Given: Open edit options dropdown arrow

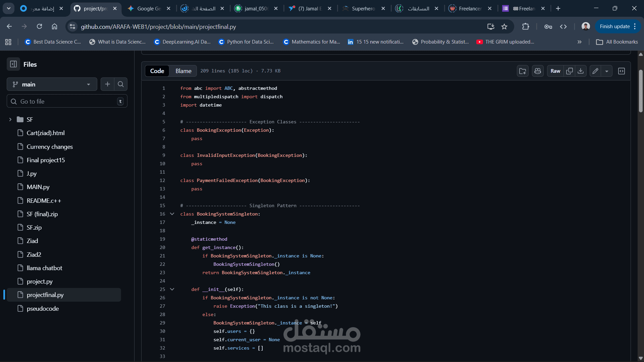Looking at the screenshot, I should point(607,71).
